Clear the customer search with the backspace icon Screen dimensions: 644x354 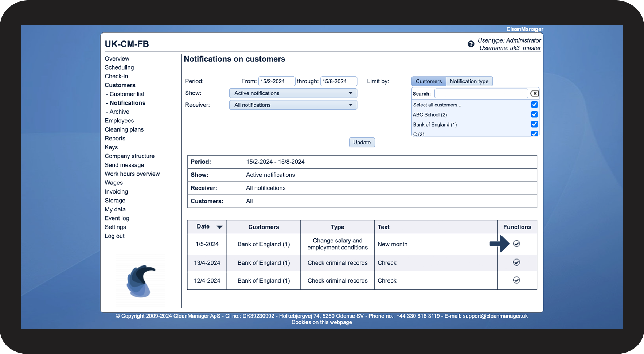[534, 93]
